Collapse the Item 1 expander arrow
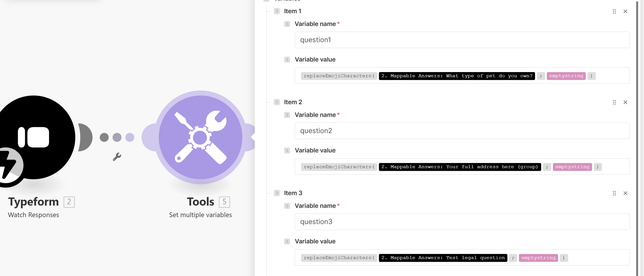Viewport: 644px width, 276px height. (x=277, y=11)
